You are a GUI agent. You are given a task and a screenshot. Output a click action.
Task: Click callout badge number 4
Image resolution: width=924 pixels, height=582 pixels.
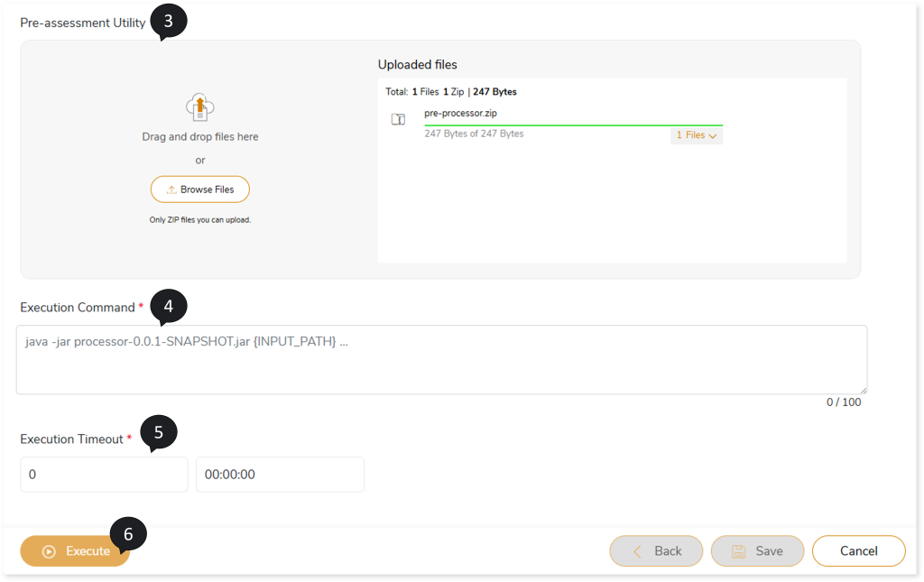[x=168, y=306]
